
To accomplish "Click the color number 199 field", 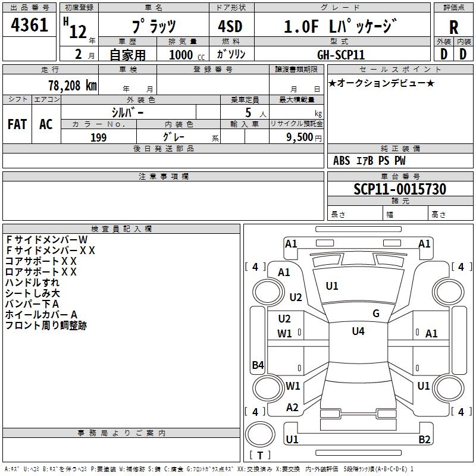I will click(99, 137).
